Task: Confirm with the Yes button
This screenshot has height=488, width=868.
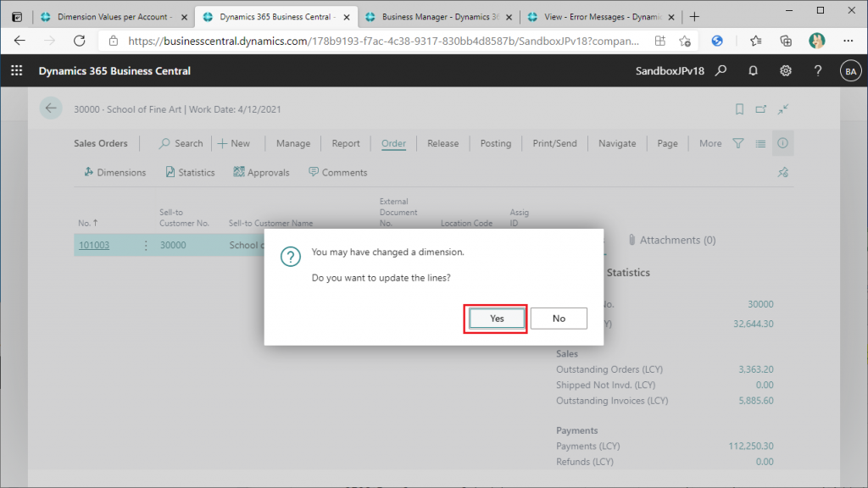Action: (497, 319)
